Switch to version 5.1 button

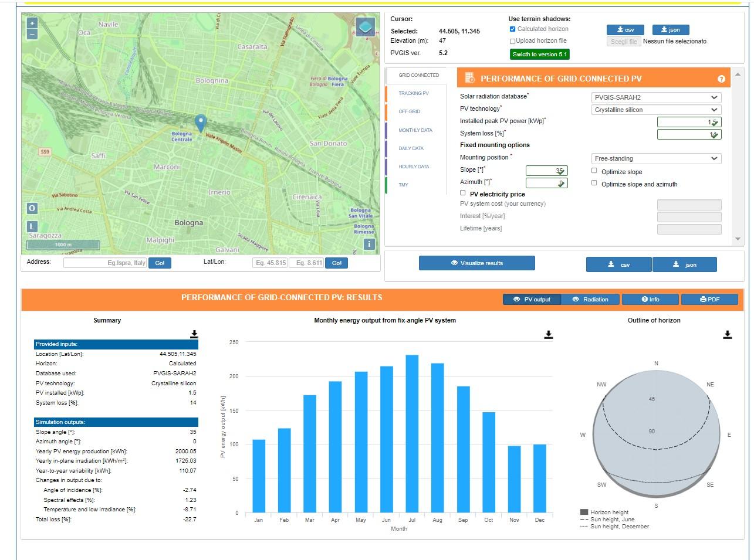point(540,54)
